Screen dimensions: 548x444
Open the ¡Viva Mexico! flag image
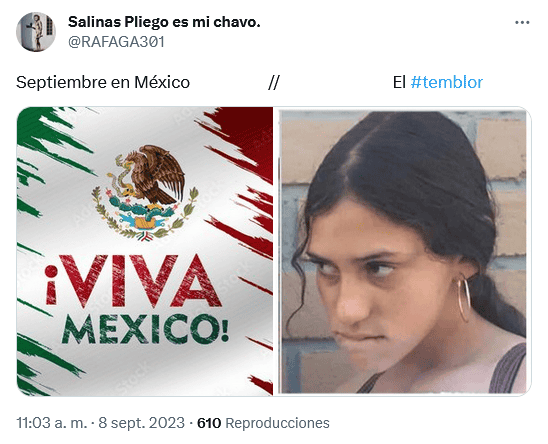pos(145,251)
